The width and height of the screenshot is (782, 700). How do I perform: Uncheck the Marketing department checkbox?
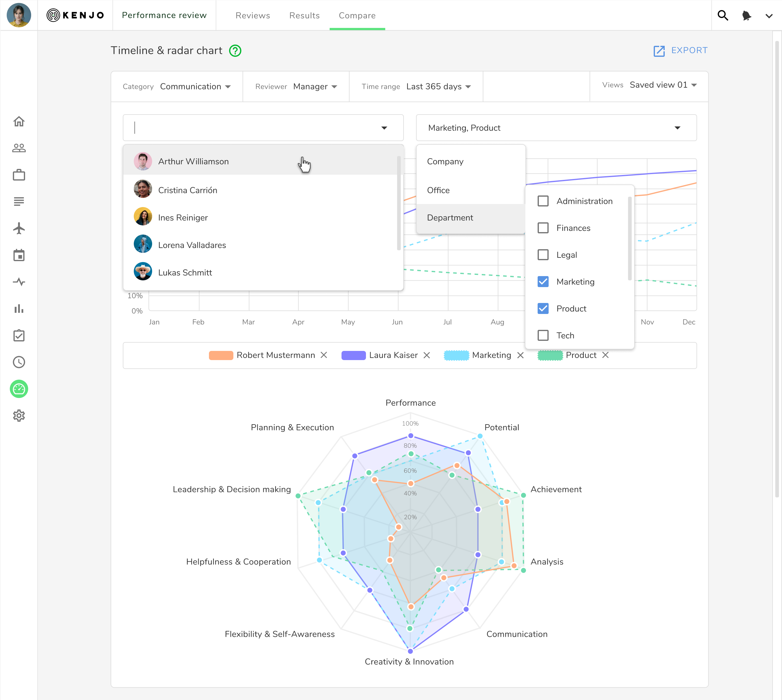pos(543,282)
